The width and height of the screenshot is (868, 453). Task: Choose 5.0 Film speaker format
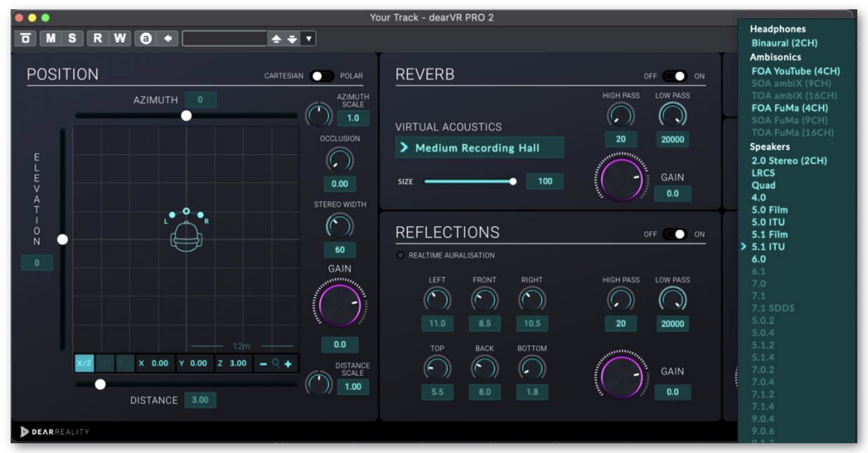pos(770,209)
